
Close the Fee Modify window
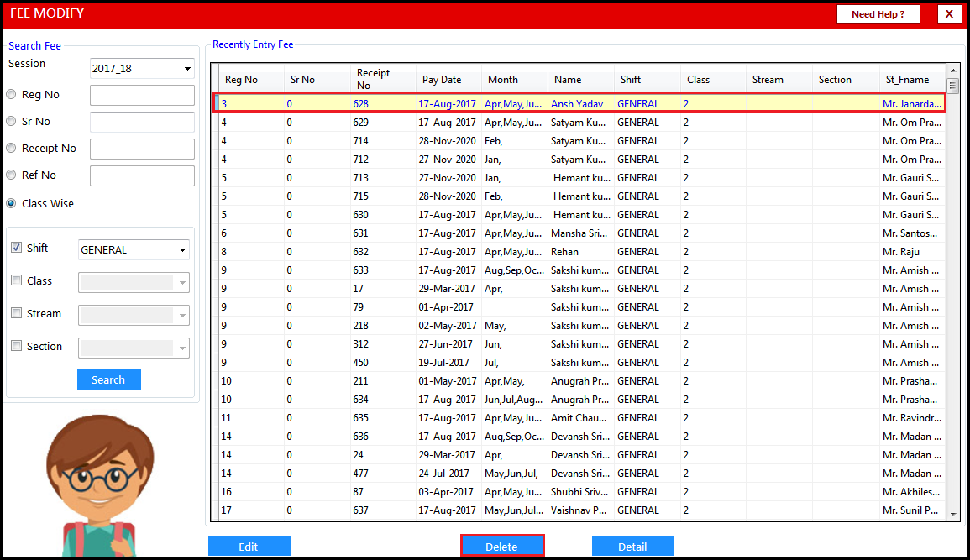pos(949,14)
